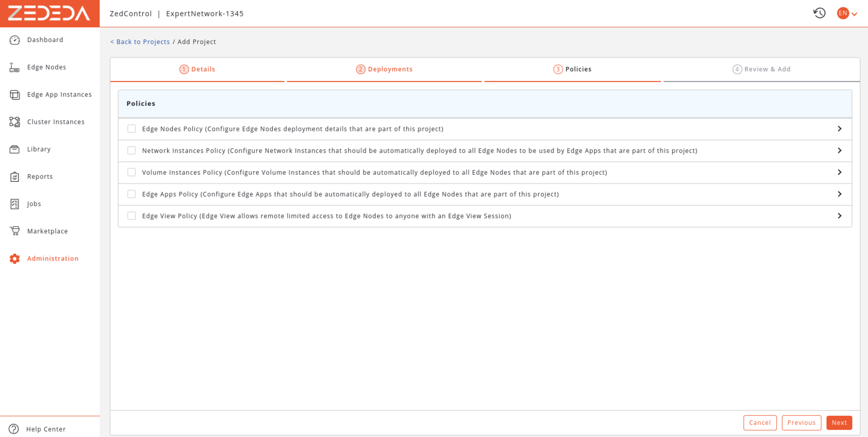Switch to the Details step tab
The width and height of the screenshot is (868, 437).
click(x=197, y=69)
